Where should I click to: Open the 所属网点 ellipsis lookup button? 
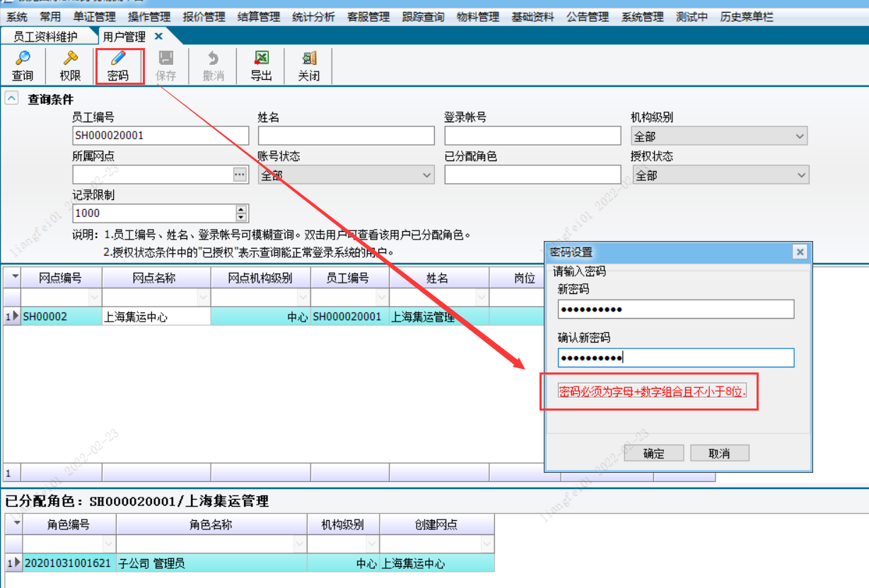pyautogui.click(x=240, y=174)
